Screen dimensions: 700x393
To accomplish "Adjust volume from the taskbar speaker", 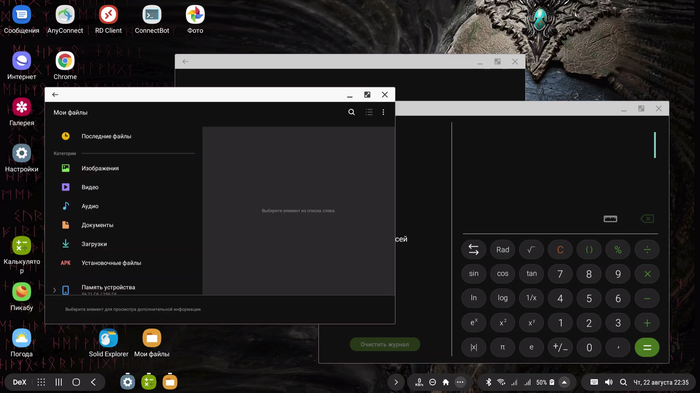I will point(608,382).
